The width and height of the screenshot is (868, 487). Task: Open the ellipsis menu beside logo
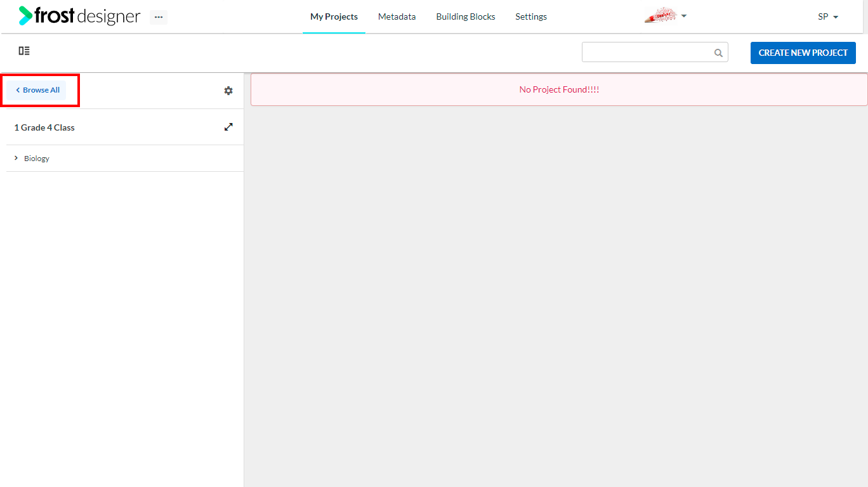(159, 17)
